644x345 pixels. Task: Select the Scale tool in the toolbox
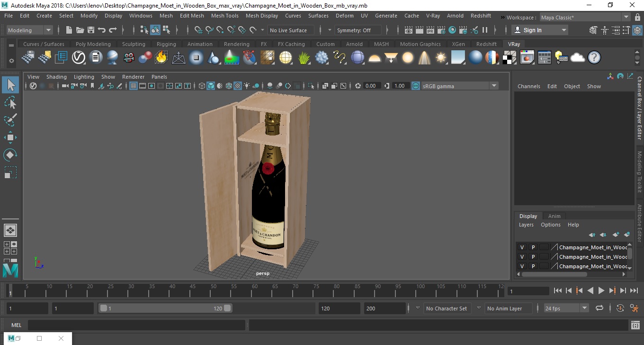pos(10,172)
